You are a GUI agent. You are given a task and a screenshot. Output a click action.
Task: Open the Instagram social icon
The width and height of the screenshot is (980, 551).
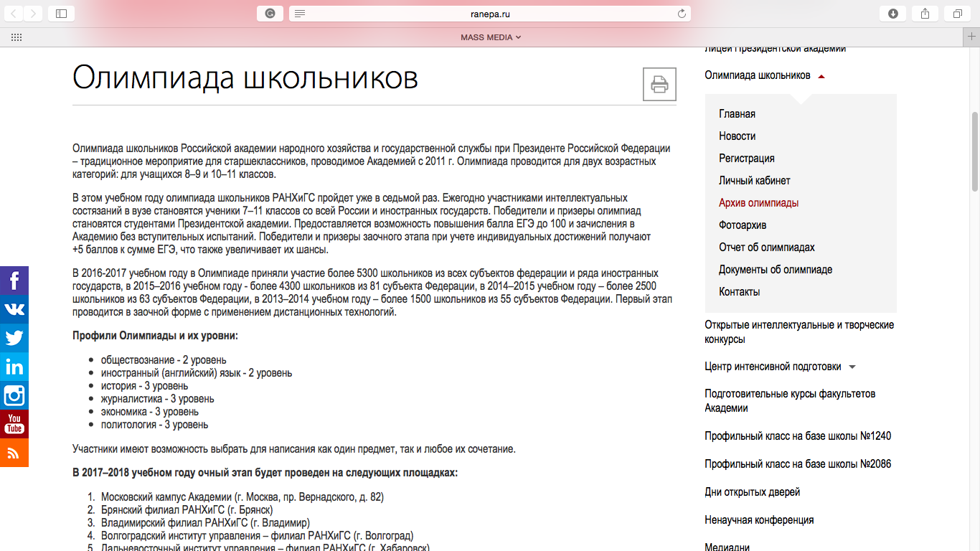pos(14,395)
